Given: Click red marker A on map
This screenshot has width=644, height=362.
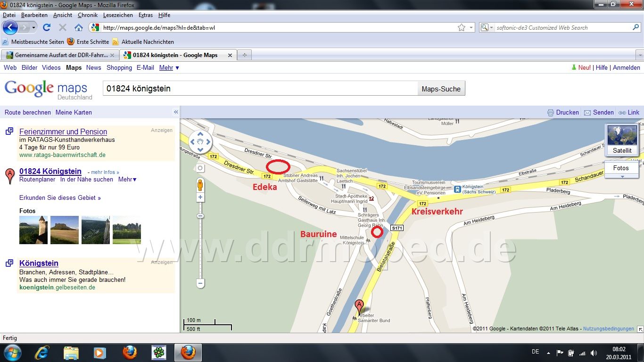Looking at the screenshot, I should pos(359,307).
